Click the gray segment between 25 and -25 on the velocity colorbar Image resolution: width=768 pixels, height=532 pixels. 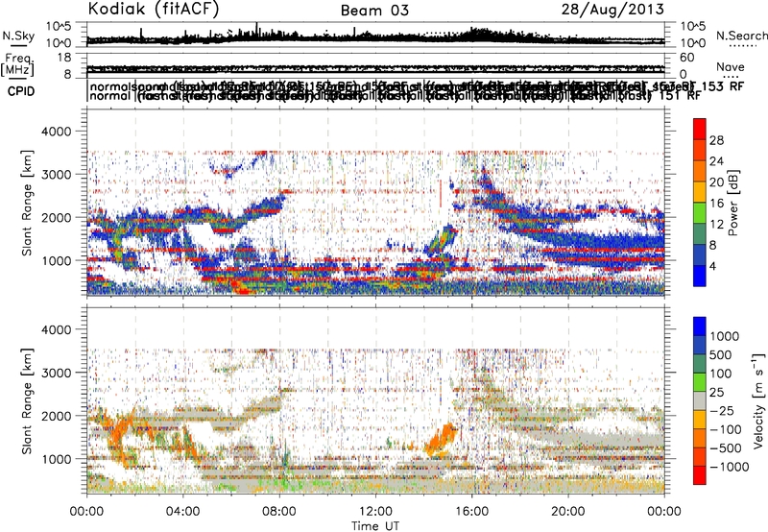pos(700,400)
